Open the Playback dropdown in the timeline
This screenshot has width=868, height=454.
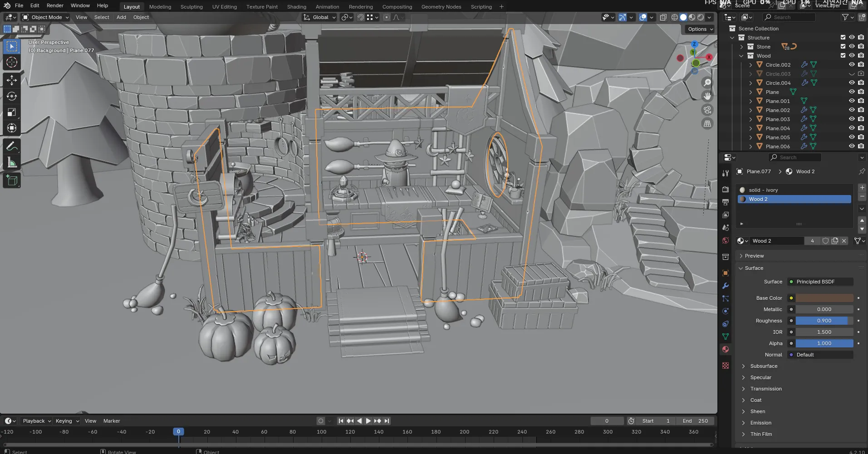click(x=37, y=421)
